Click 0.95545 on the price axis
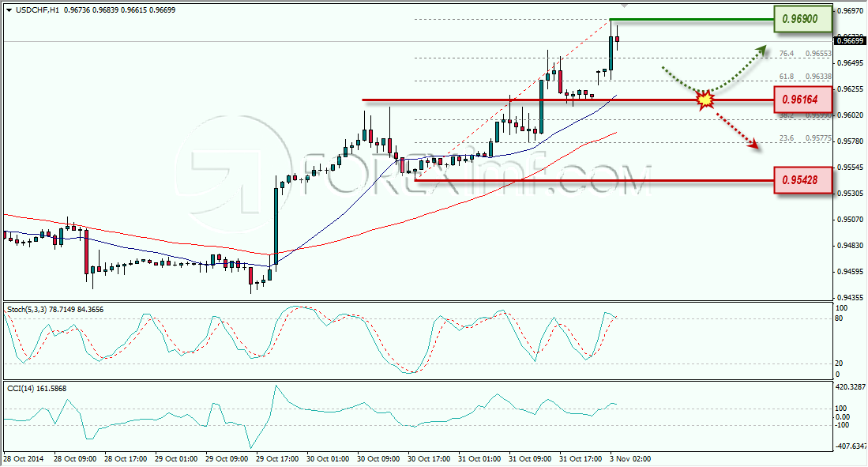The width and height of the screenshot is (868, 467). coord(851,167)
